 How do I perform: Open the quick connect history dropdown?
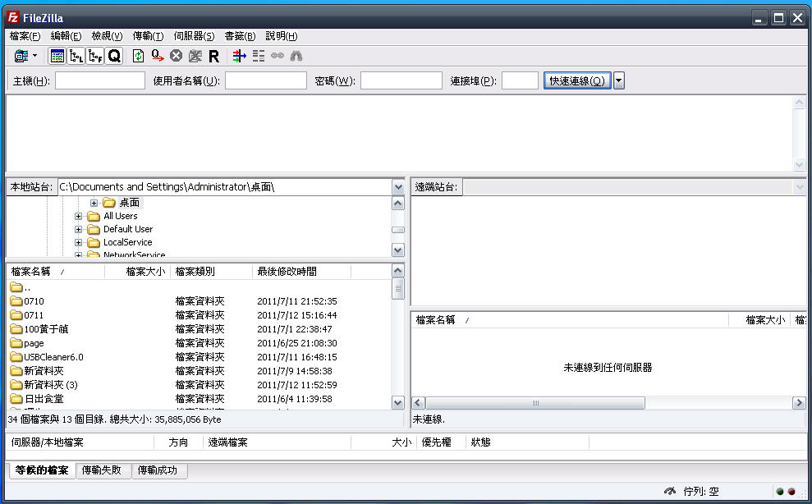coord(619,80)
